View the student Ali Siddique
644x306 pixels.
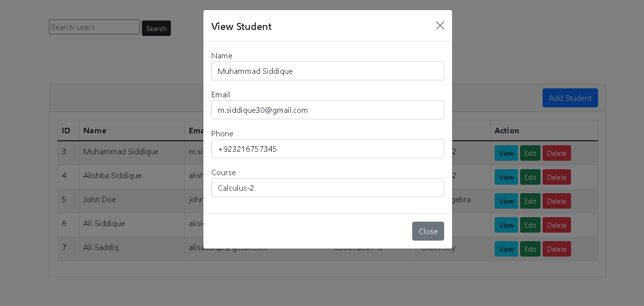(x=506, y=225)
